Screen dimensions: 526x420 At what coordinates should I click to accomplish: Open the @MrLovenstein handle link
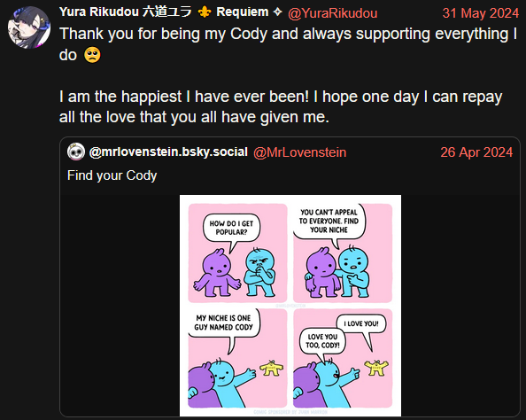point(299,152)
